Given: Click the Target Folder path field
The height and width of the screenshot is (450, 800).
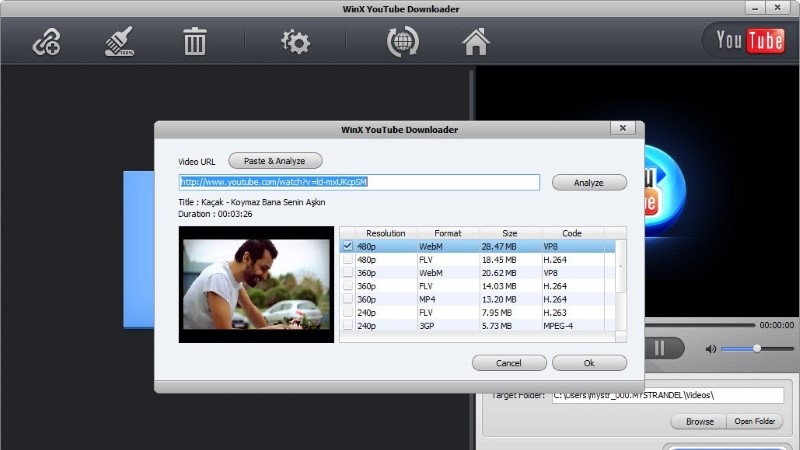Looking at the screenshot, I should (x=668, y=395).
